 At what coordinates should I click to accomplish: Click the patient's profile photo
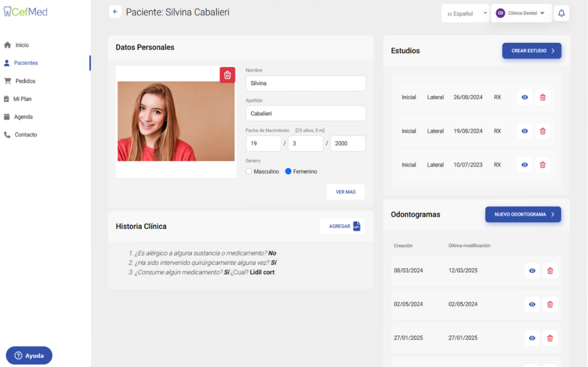click(x=176, y=121)
